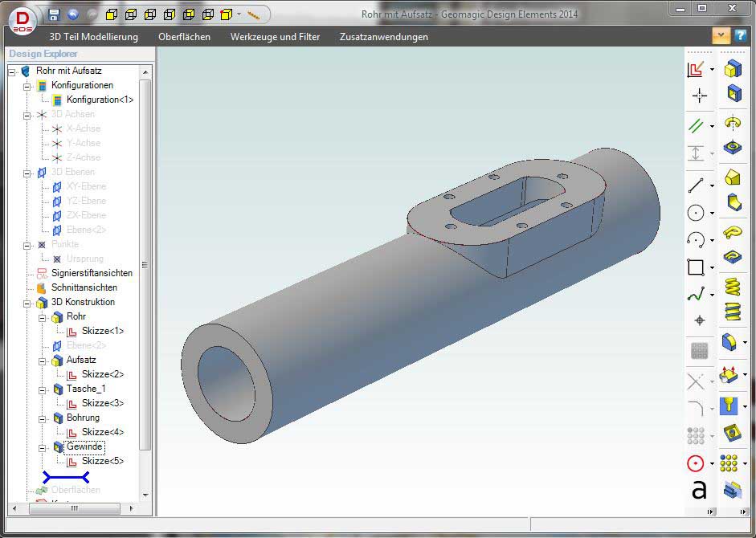The height and width of the screenshot is (538, 756).
Task: Select the Spline sketch tool
Action: tap(697, 294)
